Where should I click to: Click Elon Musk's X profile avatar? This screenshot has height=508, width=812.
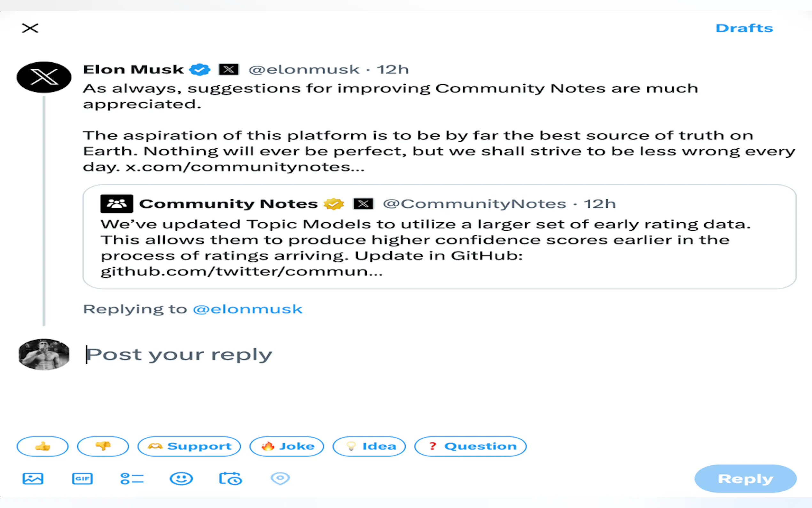tap(44, 77)
